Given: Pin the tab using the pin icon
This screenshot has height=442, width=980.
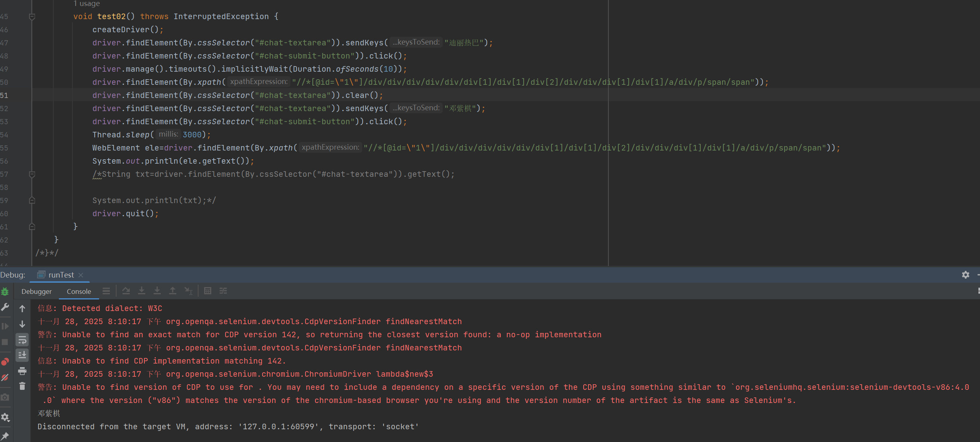Looking at the screenshot, I should tap(5, 436).
